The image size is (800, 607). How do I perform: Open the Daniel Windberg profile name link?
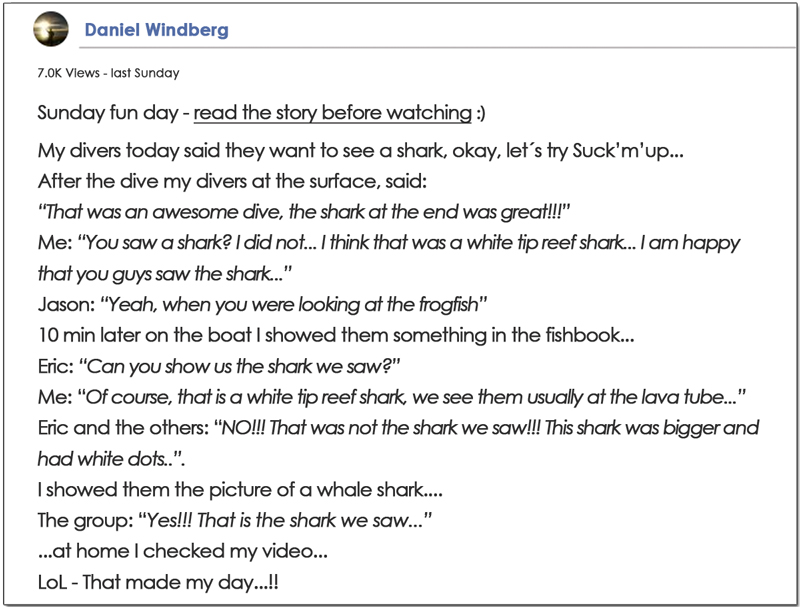coord(156,30)
